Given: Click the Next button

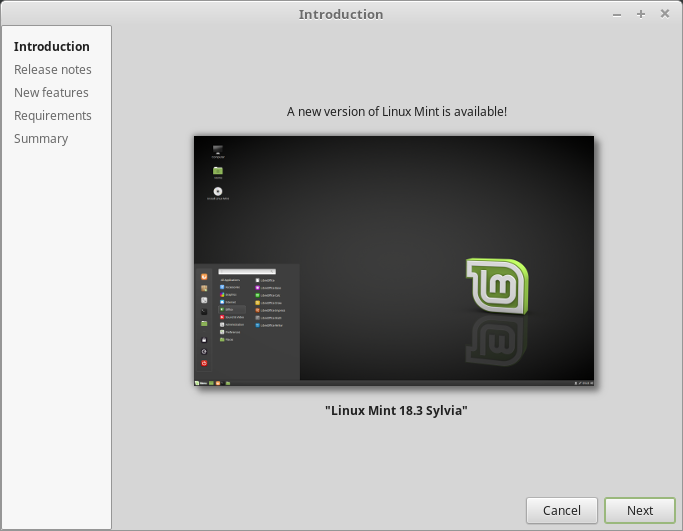Looking at the screenshot, I should point(640,510).
